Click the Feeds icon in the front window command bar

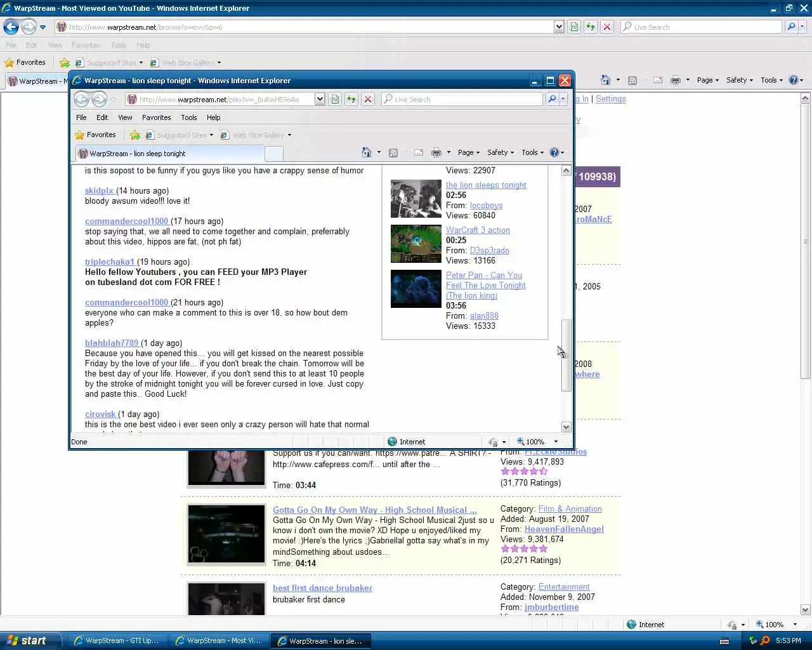click(393, 152)
